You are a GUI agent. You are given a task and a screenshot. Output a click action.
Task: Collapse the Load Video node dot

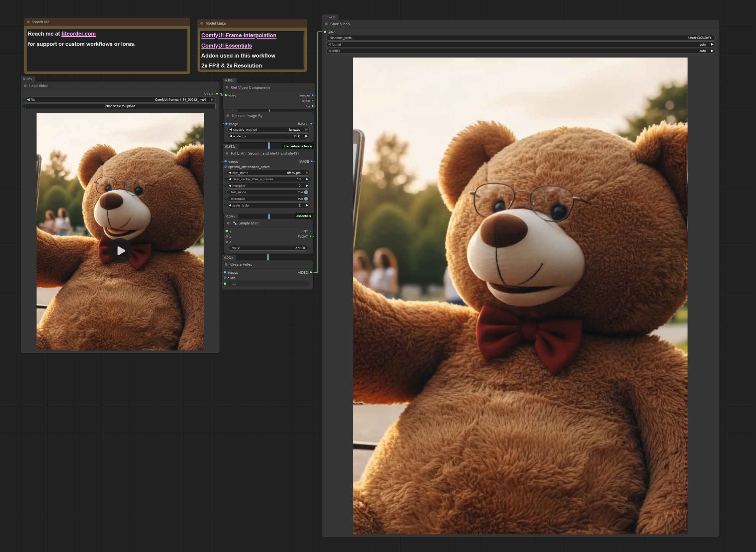coord(25,86)
